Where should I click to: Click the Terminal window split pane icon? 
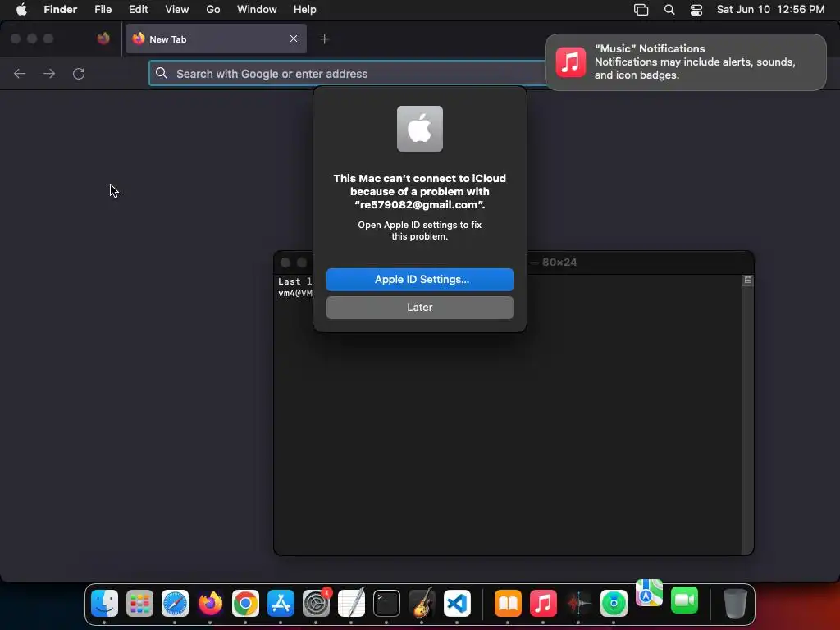point(748,281)
